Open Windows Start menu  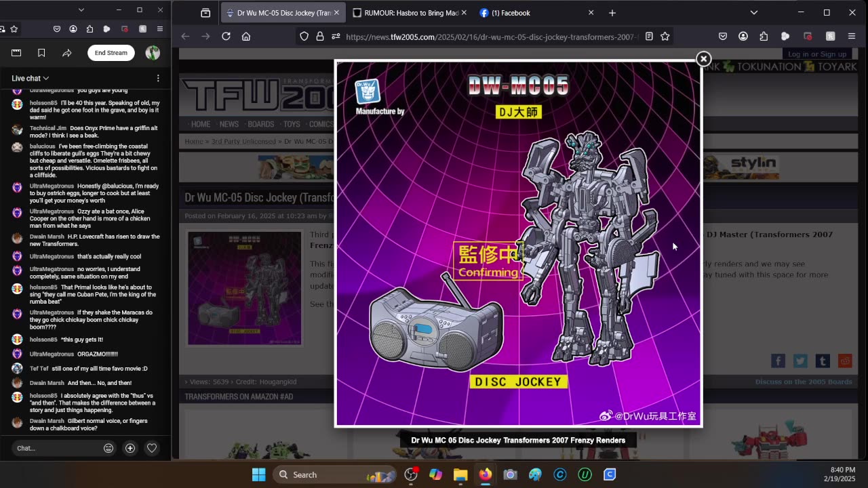pos(259,474)
